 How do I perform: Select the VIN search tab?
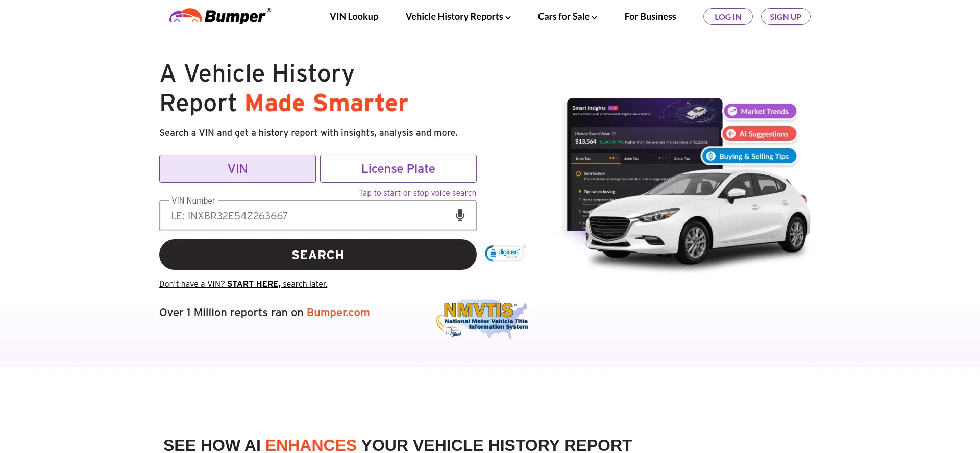pyautogui.click(x=237, y=169)
